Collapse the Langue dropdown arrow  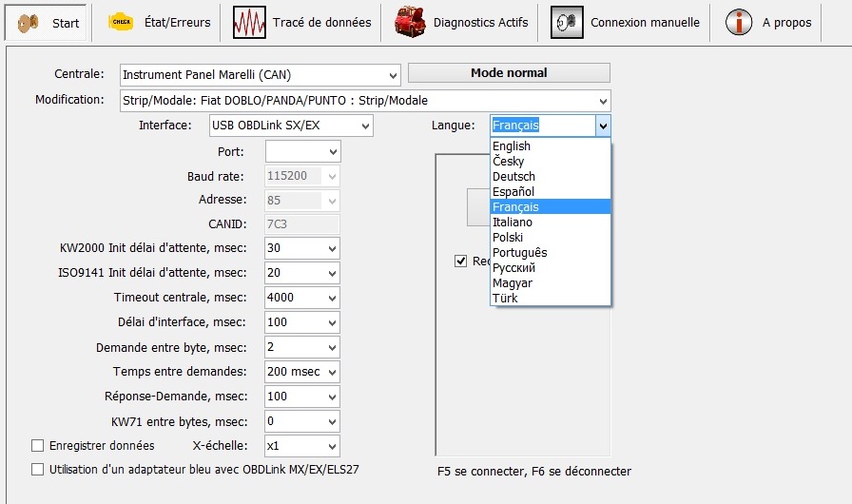click(x=602, y=126)
